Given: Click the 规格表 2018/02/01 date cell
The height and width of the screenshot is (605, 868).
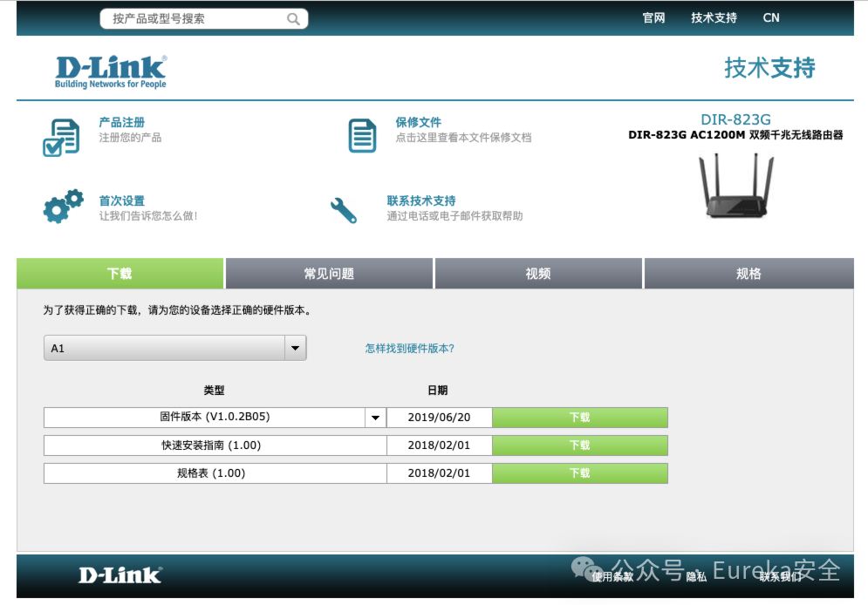Looking at the screenshot, I should tap(439, 473).
